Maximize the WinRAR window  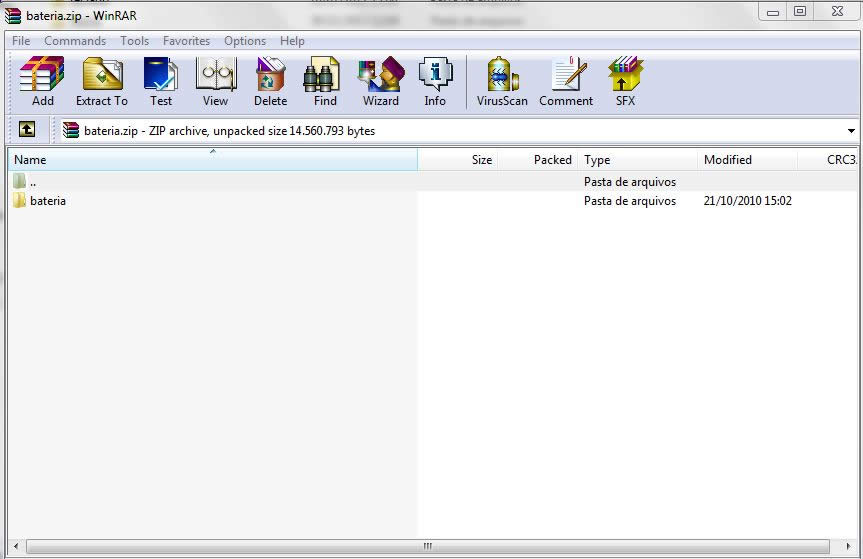(800, 12)
